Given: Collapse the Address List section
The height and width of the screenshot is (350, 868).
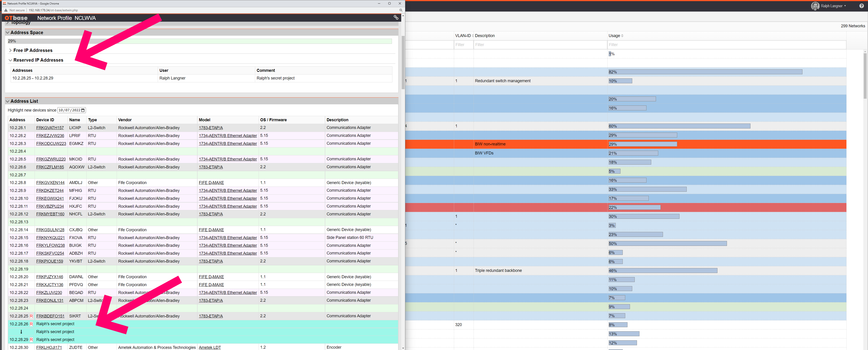Looking at the screenshot, I should pos(7,101).
